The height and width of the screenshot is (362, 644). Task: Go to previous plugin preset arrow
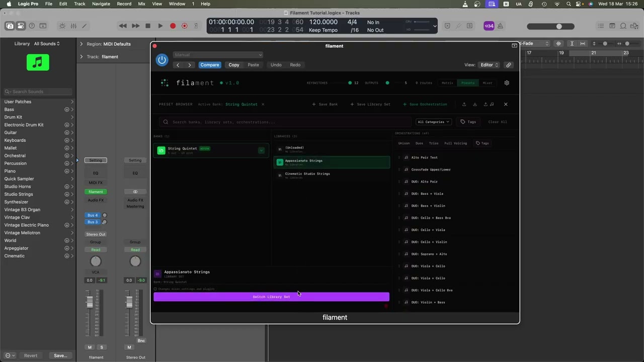pyautogui.click(x=178, y=65)
